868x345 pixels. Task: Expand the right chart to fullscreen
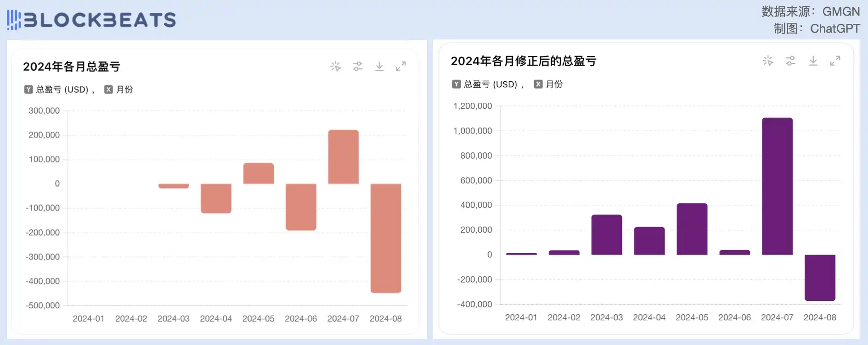(x=835, y=61)
